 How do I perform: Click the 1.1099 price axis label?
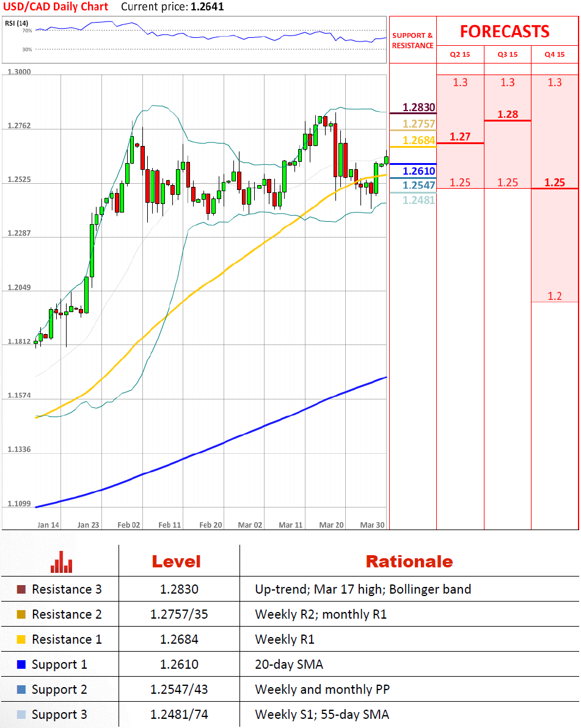coord(19,504)
